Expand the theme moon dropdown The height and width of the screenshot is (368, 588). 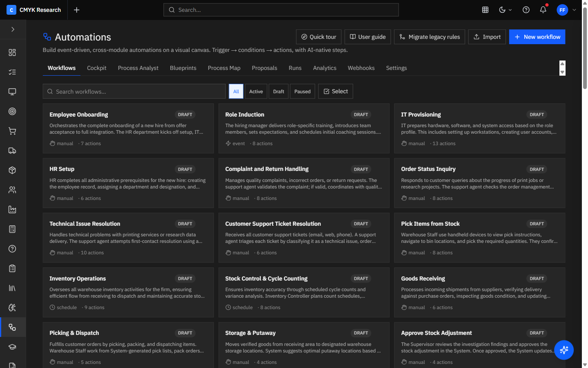click(506, 10)
